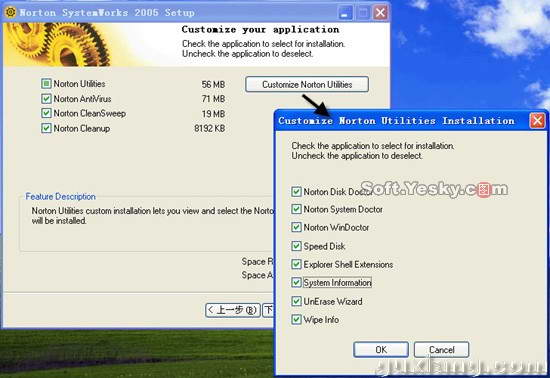Toggle the Norton Utilities checkbox
The height and width of the screenshot is (378, 550).
pyautogui.click(x=46, y=84)
